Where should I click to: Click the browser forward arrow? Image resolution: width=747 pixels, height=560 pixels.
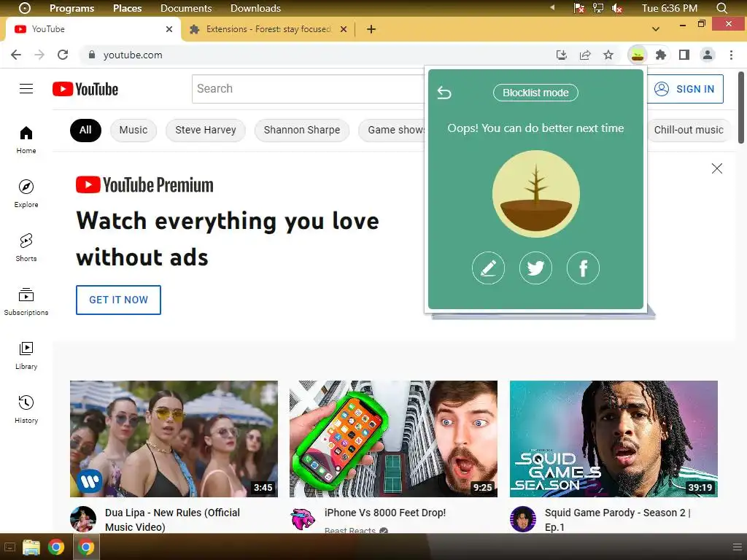pyautogui.click(x=39, y=55)
